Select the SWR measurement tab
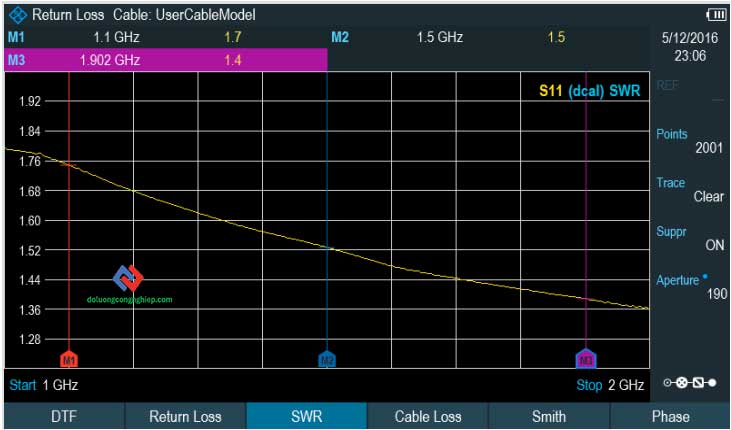Viewport: 731px width, 430px height. coord(306,416)
